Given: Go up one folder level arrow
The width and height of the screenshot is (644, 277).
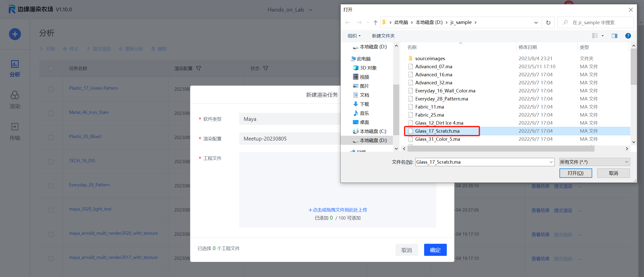Looking at the screenshot, I should (375, 23).
